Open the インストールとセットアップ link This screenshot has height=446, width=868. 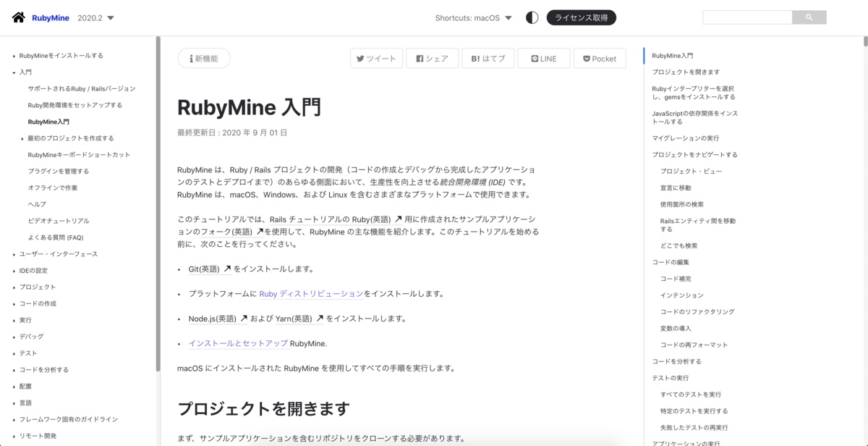(238, 343)
